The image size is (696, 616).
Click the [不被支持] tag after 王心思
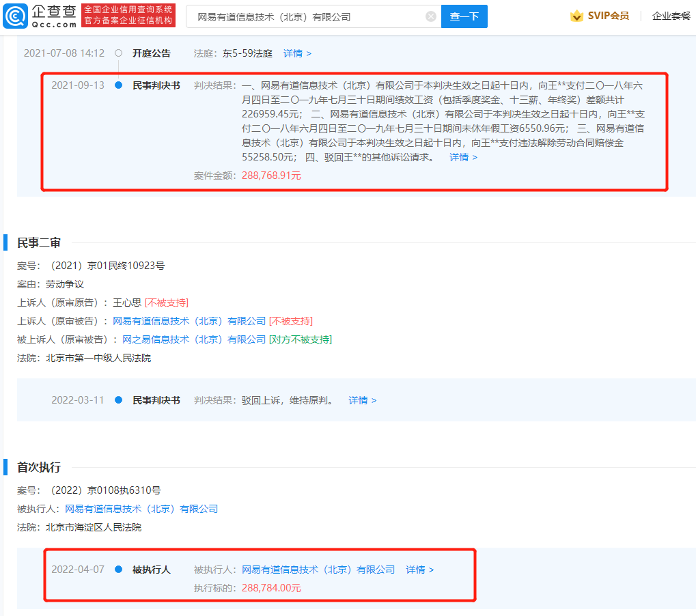(x=167, y=303)
